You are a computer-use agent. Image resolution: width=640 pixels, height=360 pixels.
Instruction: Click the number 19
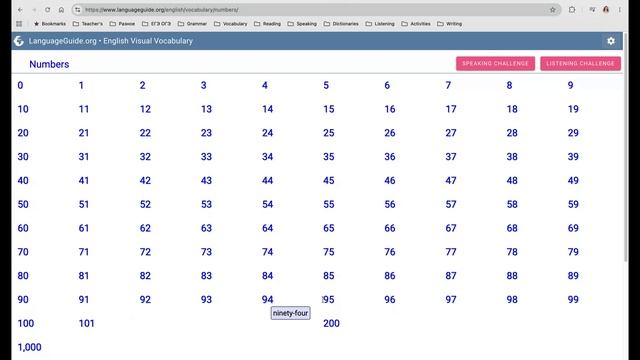(573, 109)
